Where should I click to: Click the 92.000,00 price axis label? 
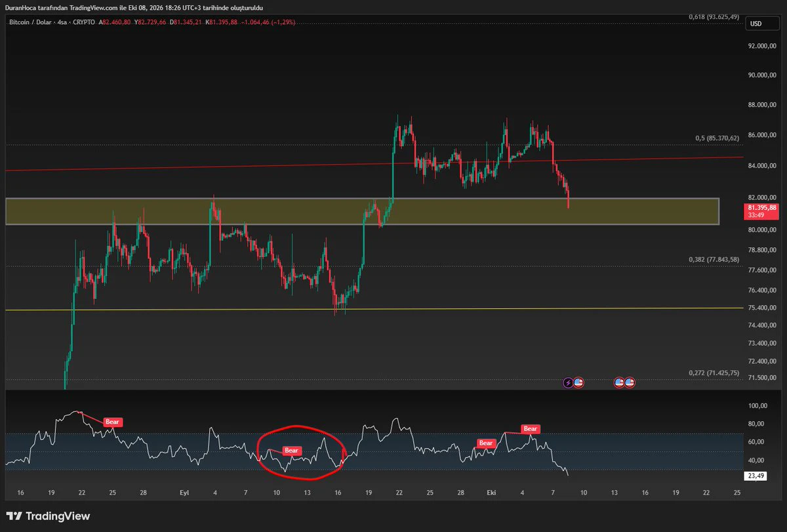tap(762, 46)
